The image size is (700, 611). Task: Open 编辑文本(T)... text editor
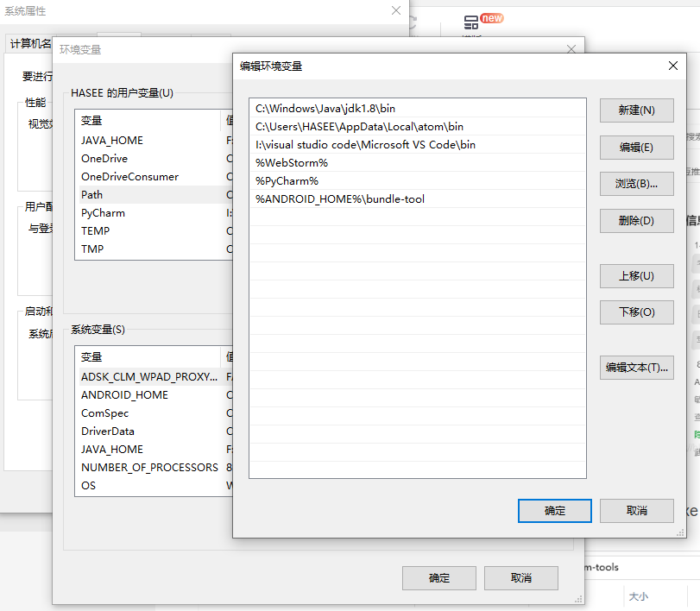tap(637, 368)
